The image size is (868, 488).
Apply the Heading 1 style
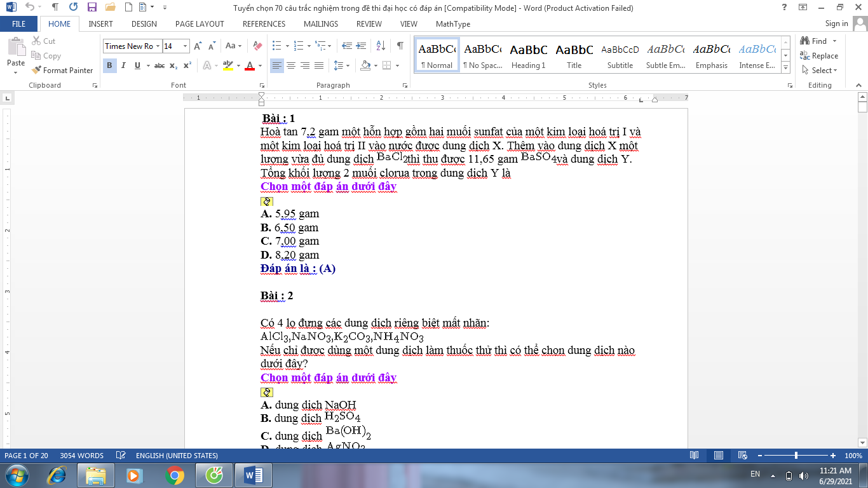[528, 55]
